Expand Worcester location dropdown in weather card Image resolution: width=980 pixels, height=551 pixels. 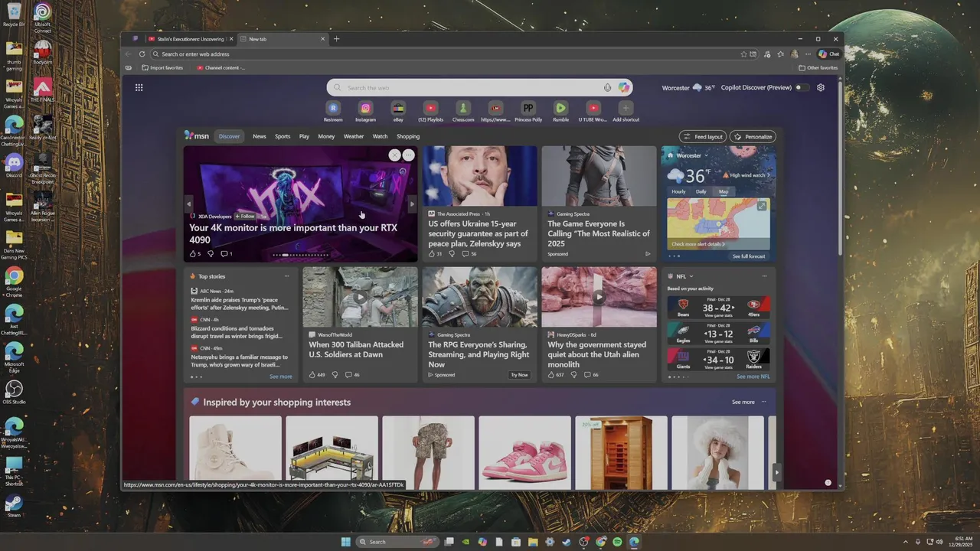click(706, 155)
